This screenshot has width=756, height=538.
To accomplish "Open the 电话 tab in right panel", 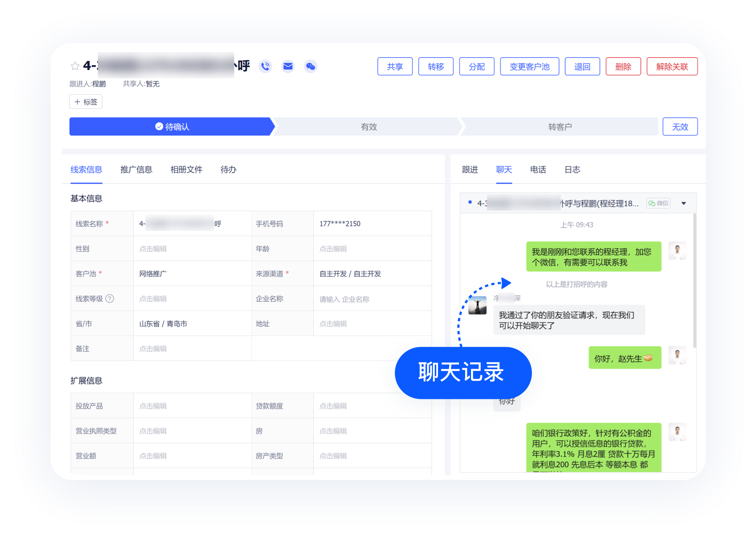I will coord(538,170).
